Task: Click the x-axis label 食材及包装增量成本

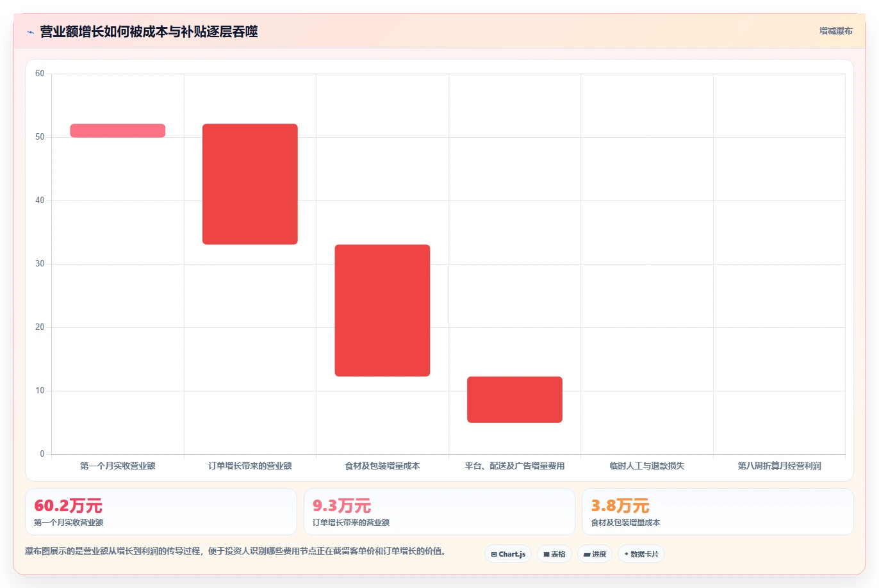Action: pos(382,466)
